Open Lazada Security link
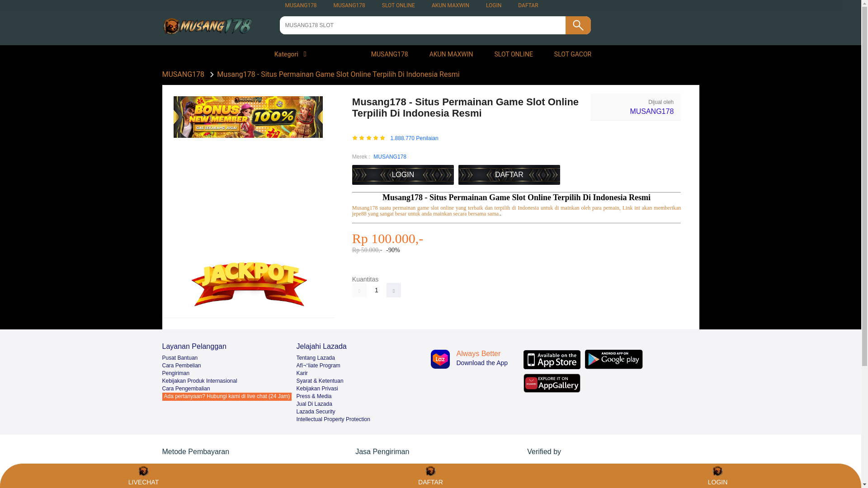Screen dimensions: 868x488 (x=316, y=412)
